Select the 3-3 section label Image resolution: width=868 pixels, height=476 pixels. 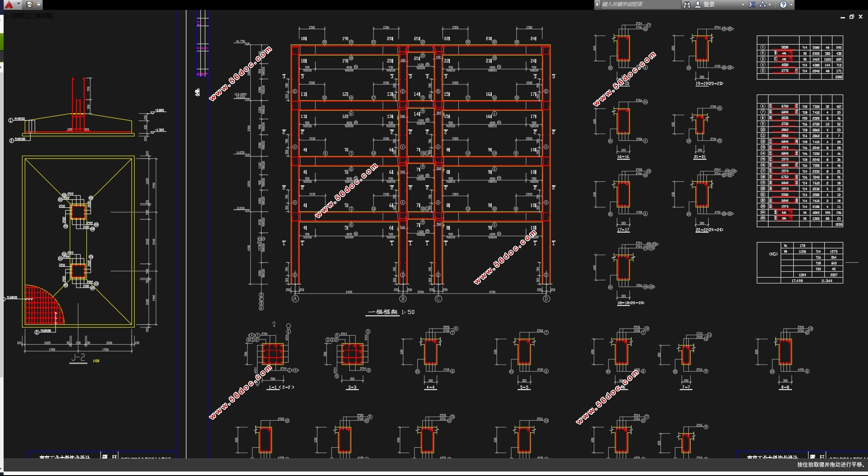(x=352, y=387)
